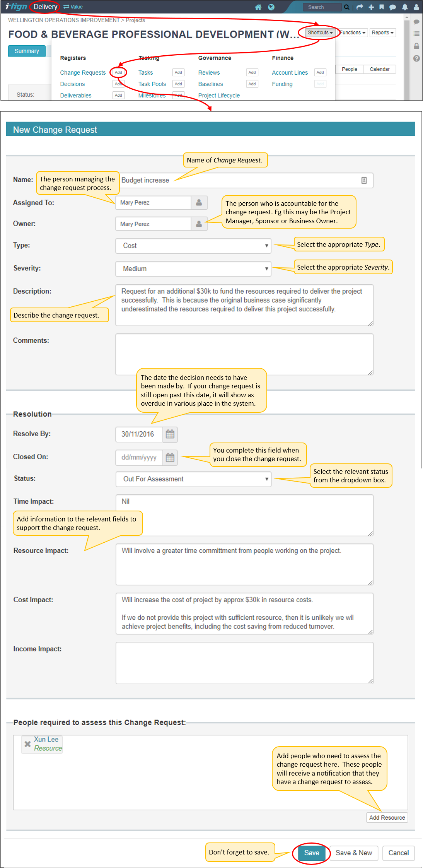The height and width of the screenshot is (868, 423).
Task: Open Tasks link in shortcuts menu
Action: (x=145, y=73)
